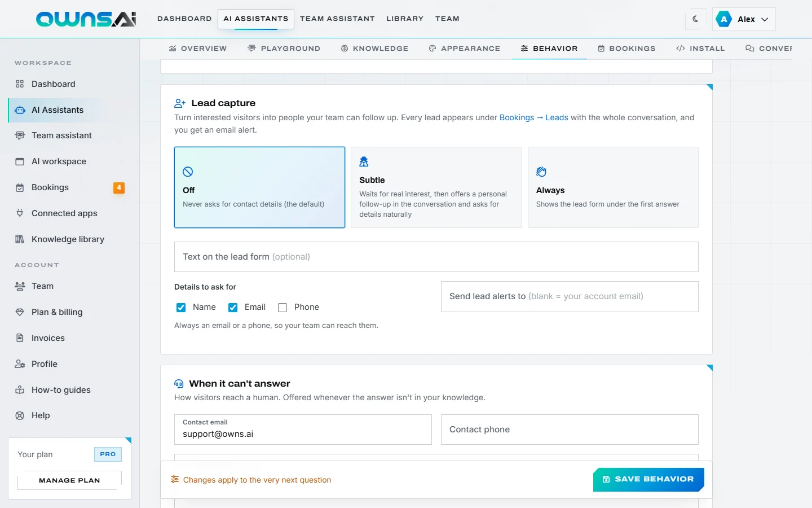Open Team in top navigation
The height and width of the screenshot is (508, 812).
[447, 19]
